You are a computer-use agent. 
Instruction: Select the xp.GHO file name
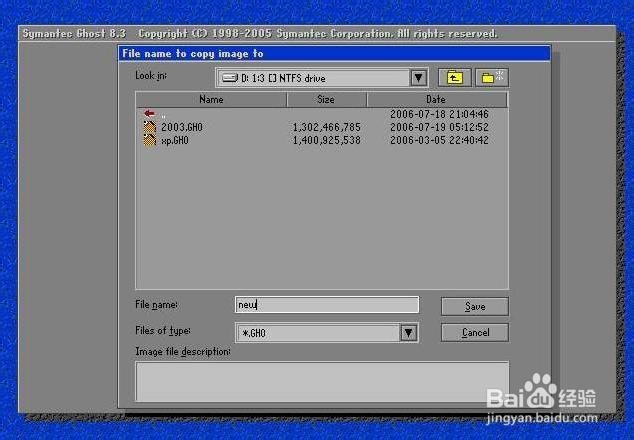[175, 140]
